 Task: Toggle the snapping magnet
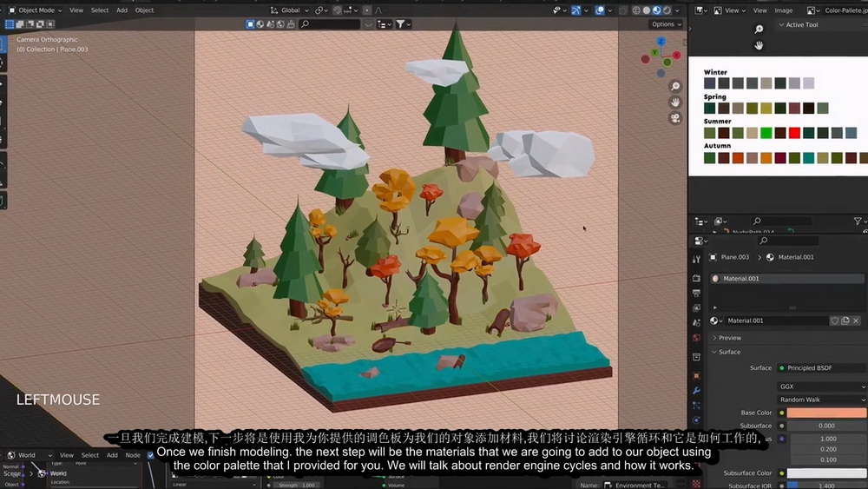tap(338, 10)
